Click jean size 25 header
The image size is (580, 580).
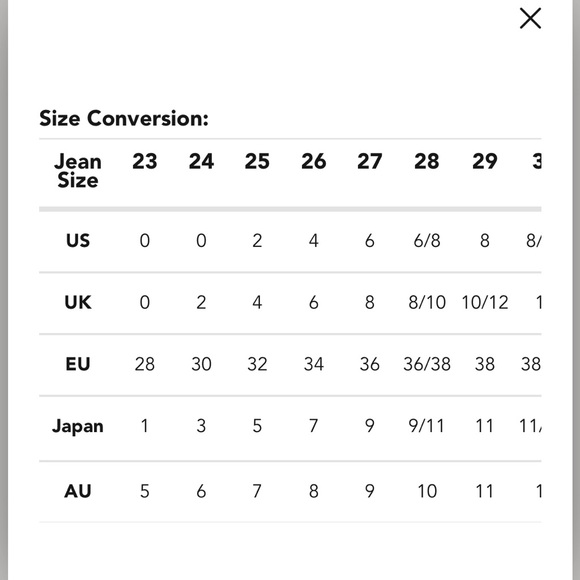pos(257,162)
